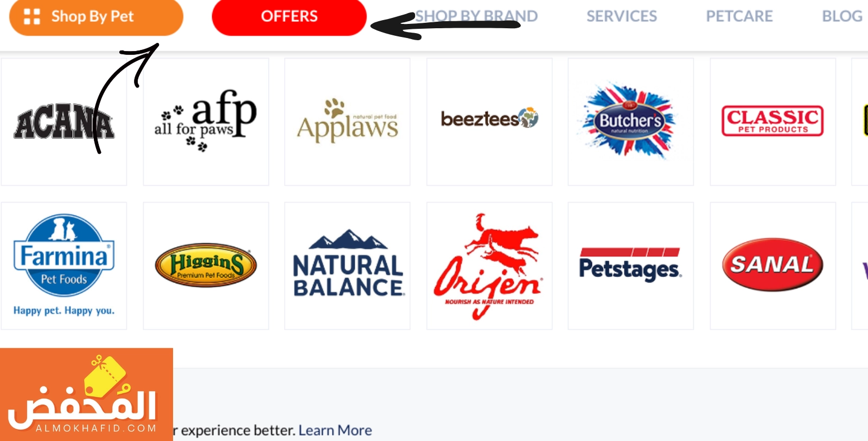Choose the Petstages brand tile
Viewport: 868px width, 441px height.
[x=630, y=266]
